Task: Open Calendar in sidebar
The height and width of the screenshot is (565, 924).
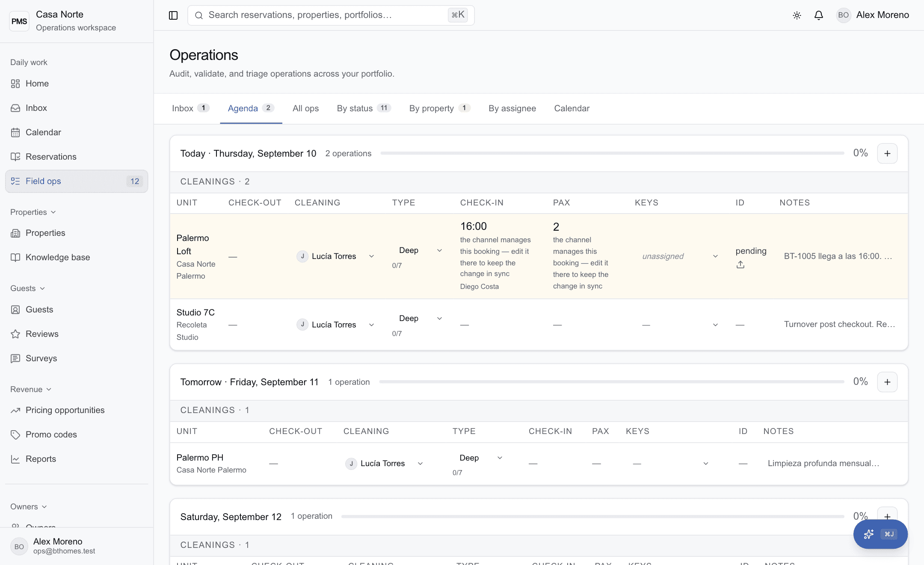Action: [77, 132]
